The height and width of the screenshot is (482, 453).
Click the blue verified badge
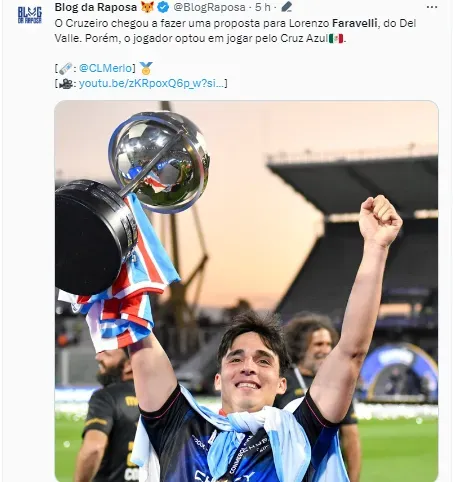[x=163, y=7]
